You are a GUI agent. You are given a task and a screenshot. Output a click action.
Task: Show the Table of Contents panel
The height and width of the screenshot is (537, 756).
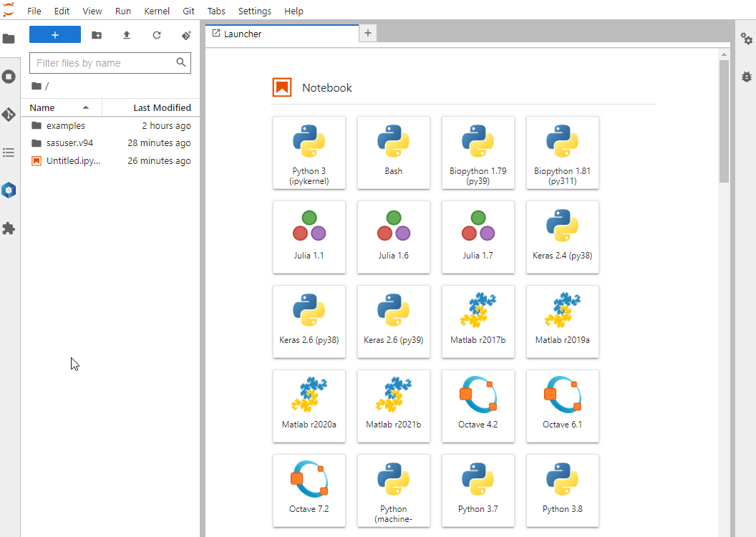click(9, 153)
